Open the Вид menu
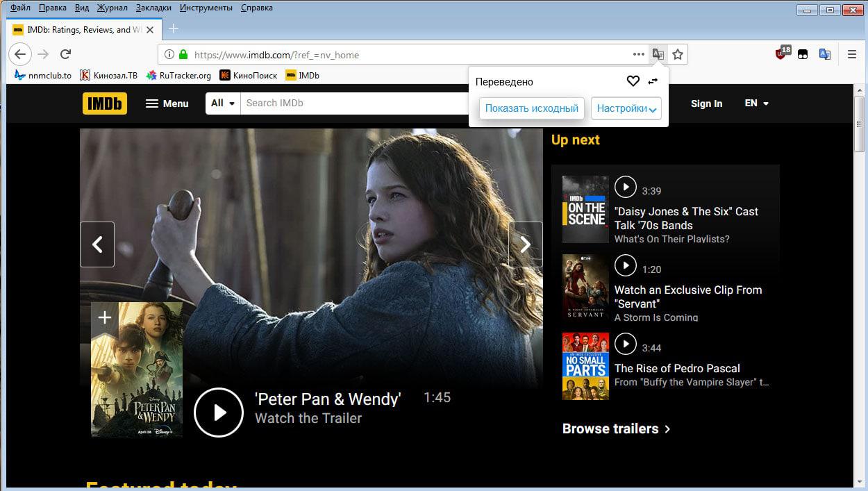The height and width of the screenshot is (491, 868). click(x=82, y=8)
